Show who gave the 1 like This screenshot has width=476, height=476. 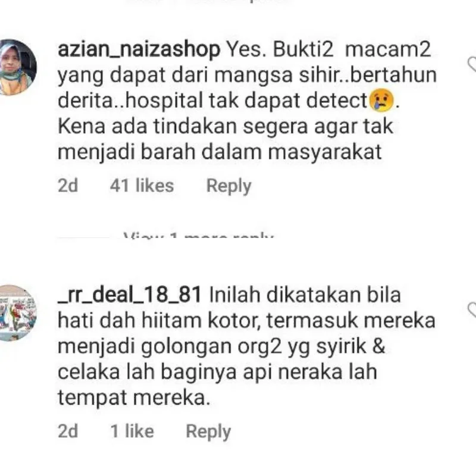pyautogui.click(x=132, y=431)
